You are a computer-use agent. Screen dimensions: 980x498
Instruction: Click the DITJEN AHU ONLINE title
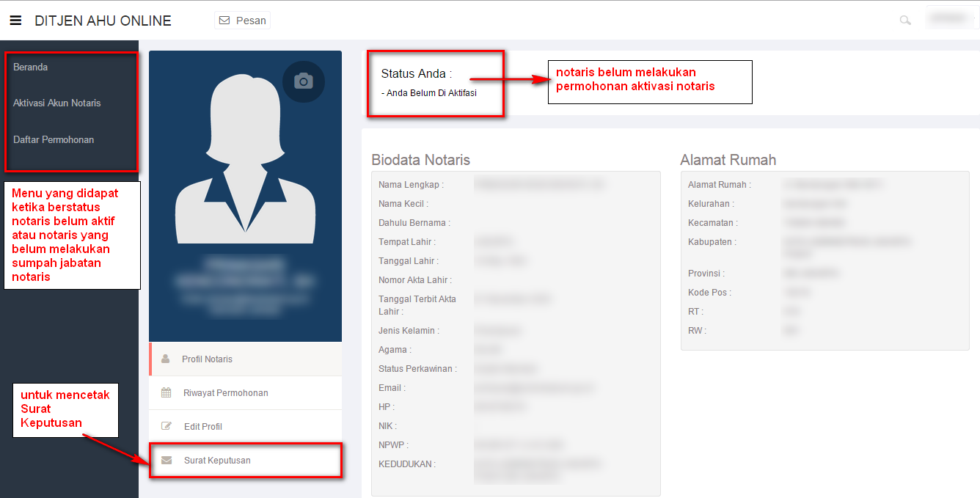point(103,21)
